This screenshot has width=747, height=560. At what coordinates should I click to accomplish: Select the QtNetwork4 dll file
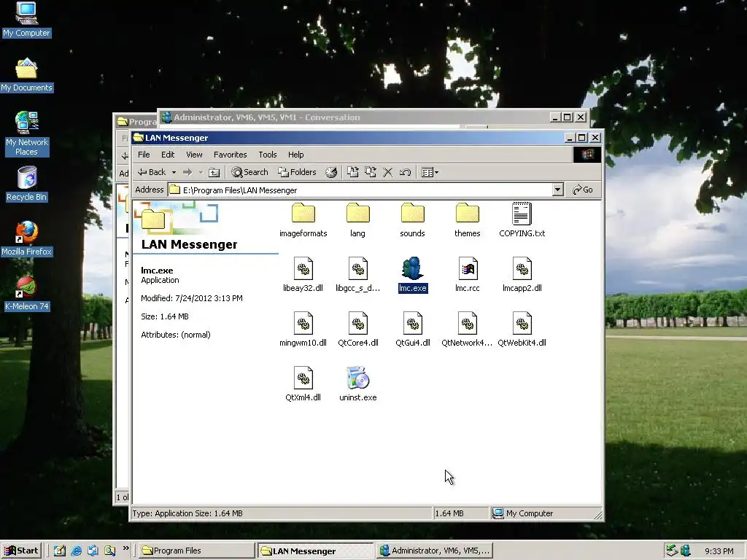pyautogui.click(x=468, y=330)
